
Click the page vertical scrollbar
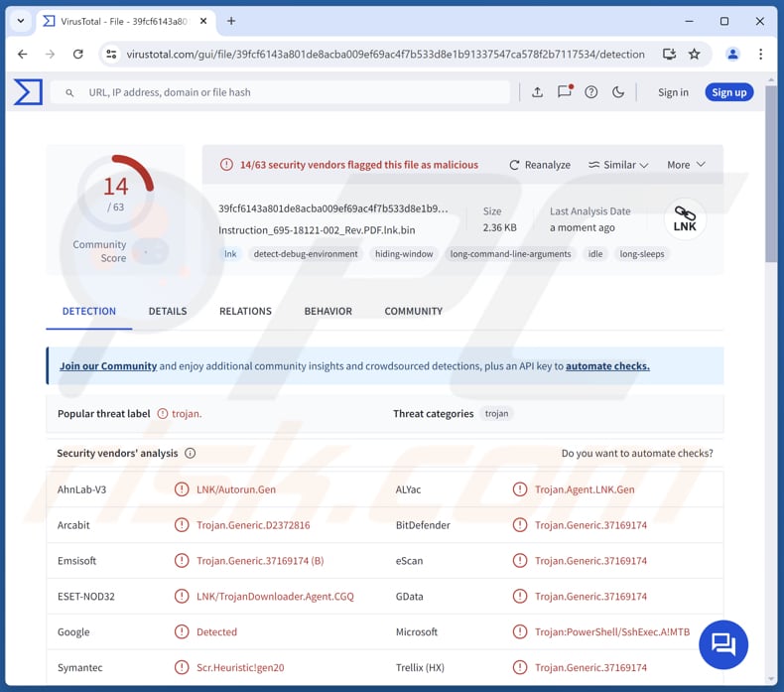[x=770, y=173]
